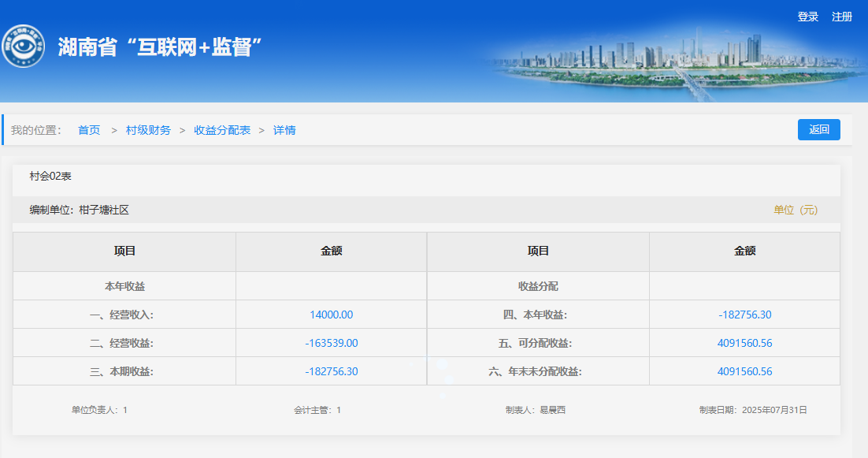Open 村级财务 breadcrumb link

click(x=148, y=130)
